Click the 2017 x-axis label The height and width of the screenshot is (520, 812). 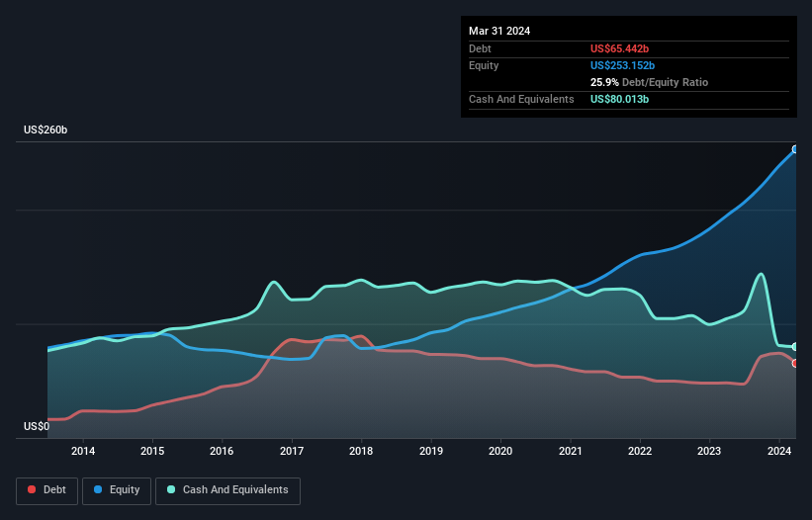click(x=292, y=451)
